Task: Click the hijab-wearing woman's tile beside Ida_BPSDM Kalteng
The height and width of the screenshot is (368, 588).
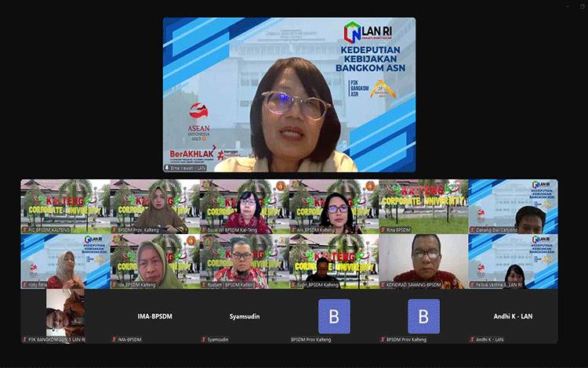Action: (65, 262)
